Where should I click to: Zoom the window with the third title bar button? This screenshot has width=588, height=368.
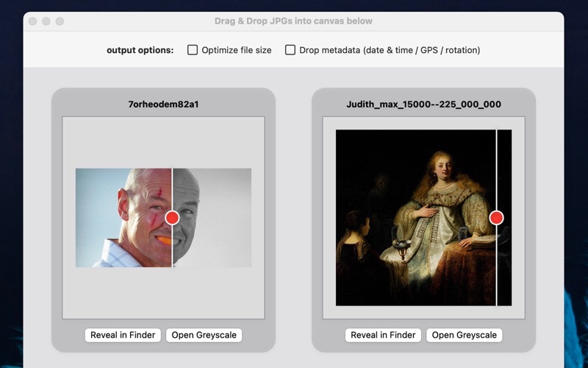tap(60, 21)
